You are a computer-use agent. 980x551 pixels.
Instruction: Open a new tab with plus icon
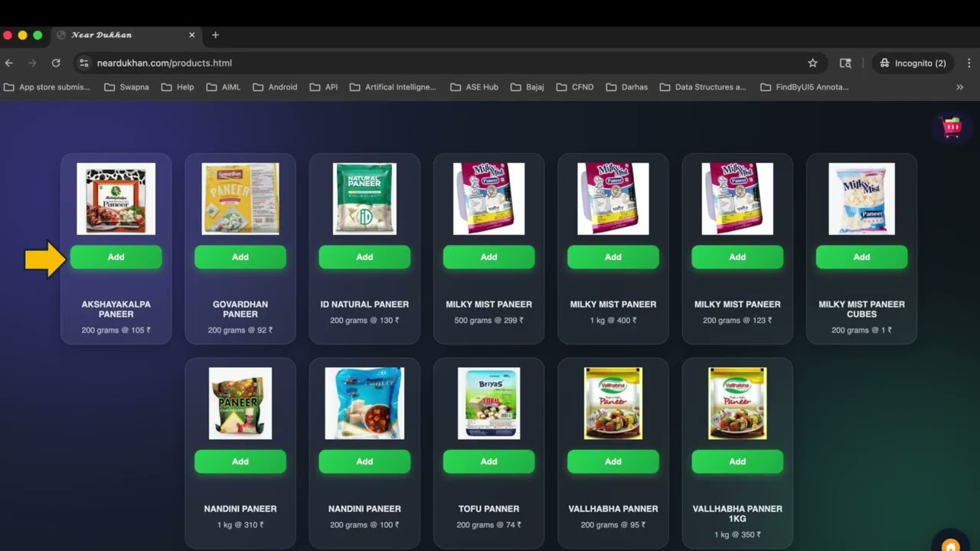[215, 35]
